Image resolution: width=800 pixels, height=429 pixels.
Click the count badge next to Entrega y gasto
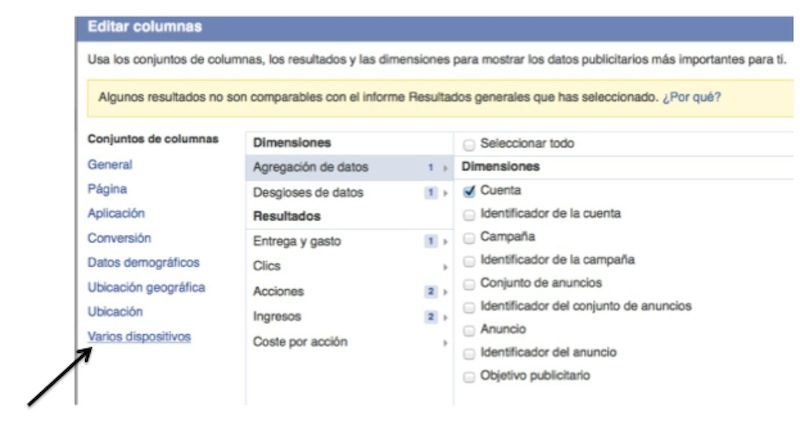tap(431, 241)
